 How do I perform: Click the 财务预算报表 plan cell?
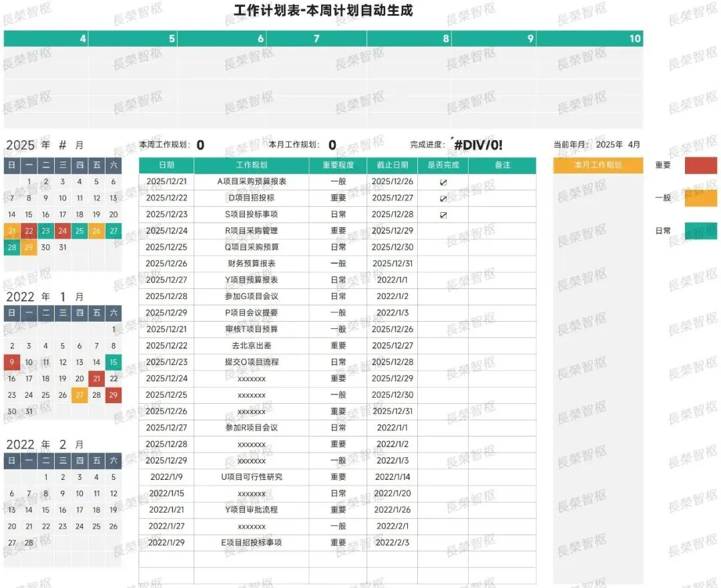coord(252,264)
